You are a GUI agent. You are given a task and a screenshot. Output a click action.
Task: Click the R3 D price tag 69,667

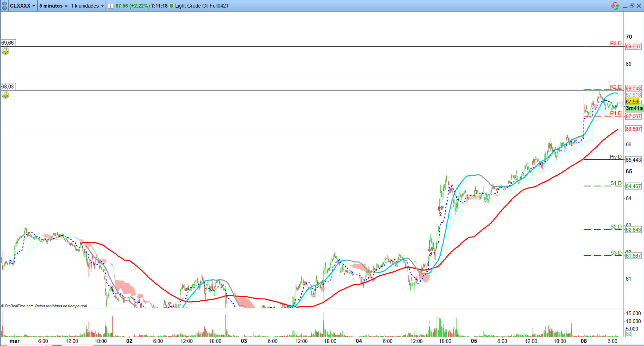pyautogui.click(x=633, y=47)
